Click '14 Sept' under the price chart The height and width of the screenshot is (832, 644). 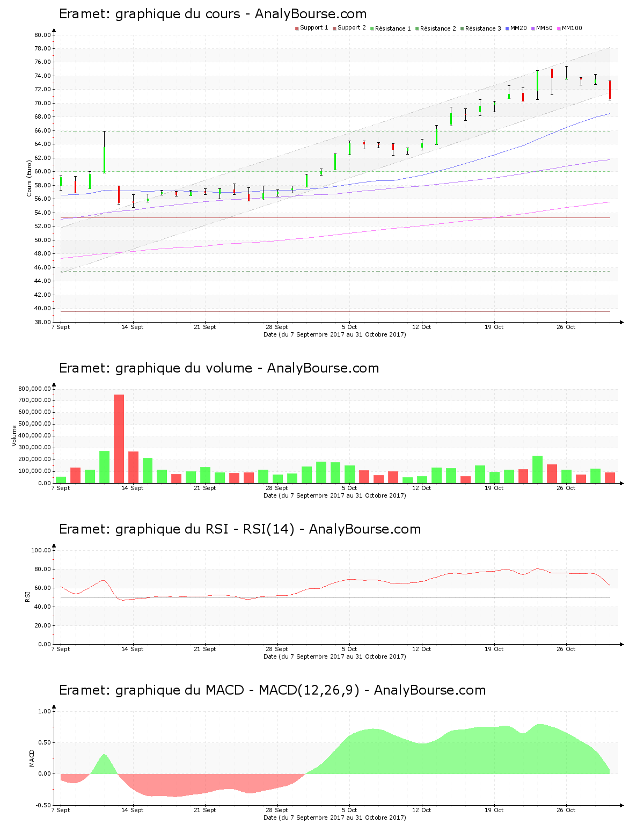[x=133, y=327]
